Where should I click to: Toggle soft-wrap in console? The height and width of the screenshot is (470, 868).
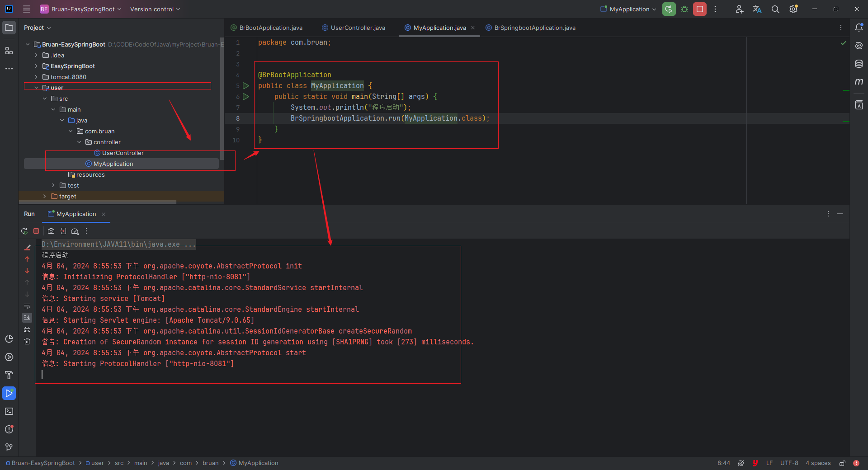pyautogui.click(x=27, y=306)
